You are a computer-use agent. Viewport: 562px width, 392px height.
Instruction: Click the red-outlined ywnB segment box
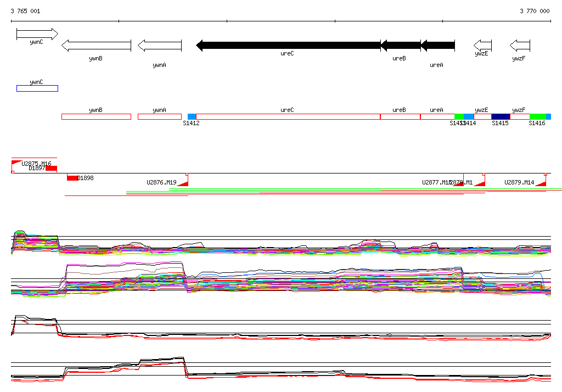(x=97, y=116)
